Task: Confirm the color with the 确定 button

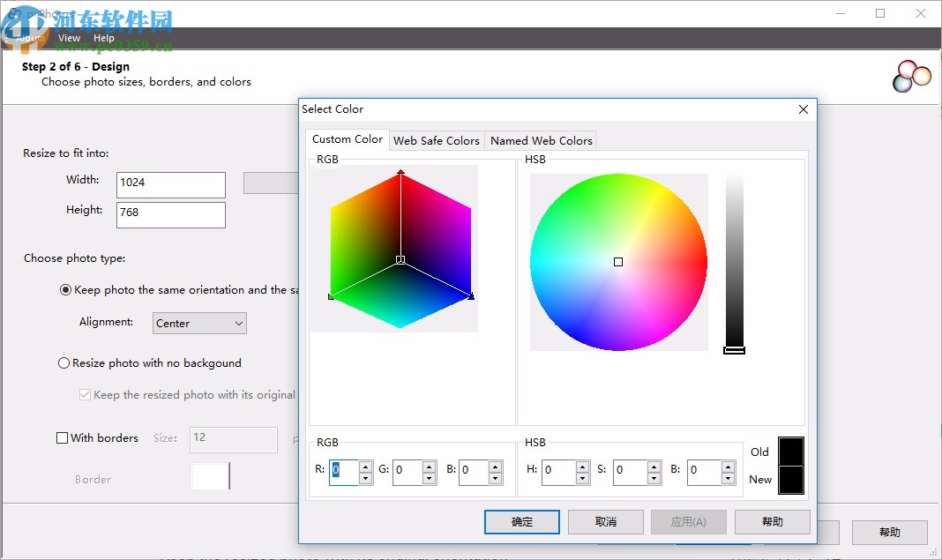Action: (521, 522)
